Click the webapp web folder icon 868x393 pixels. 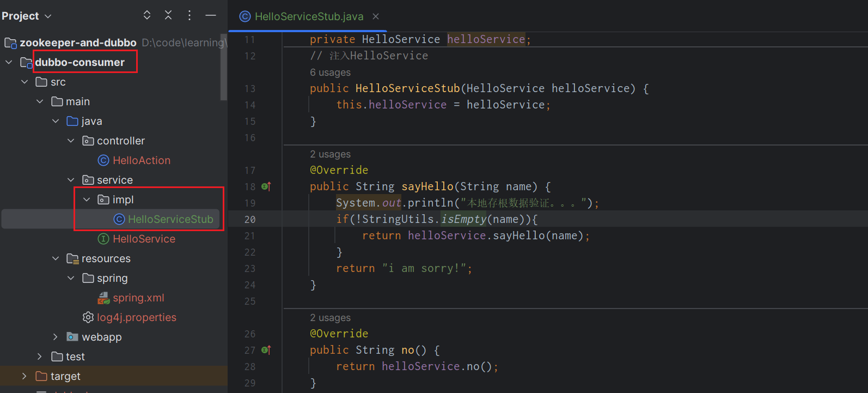click(72, 337)
